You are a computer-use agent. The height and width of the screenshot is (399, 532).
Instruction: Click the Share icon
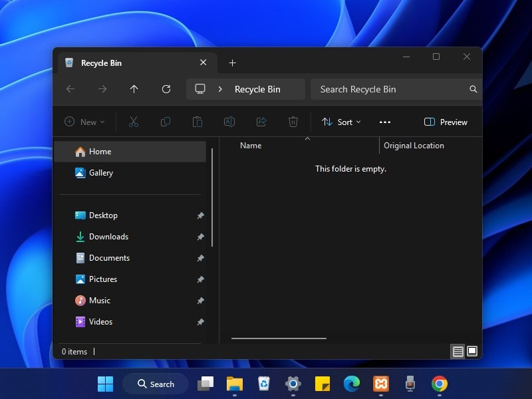click(261, 122)
